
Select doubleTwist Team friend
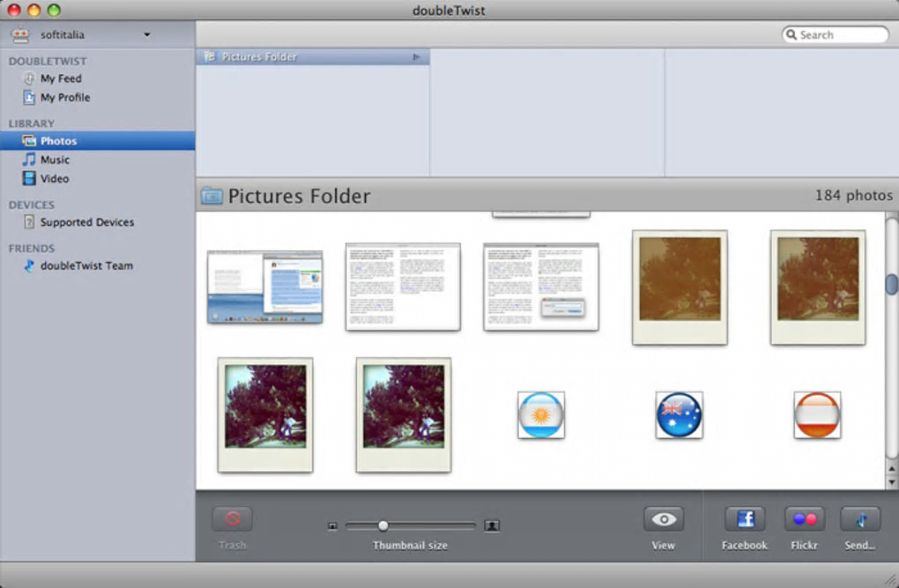[x=86, y=265]
